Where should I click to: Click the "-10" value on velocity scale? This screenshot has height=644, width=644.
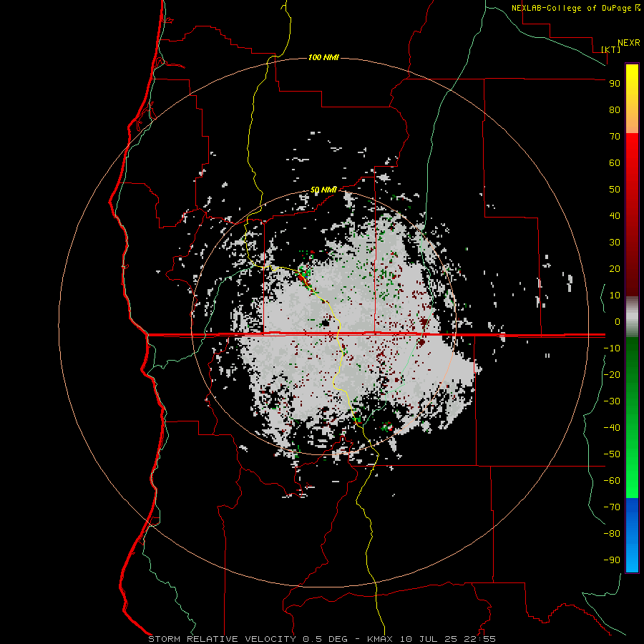(612, 348)
